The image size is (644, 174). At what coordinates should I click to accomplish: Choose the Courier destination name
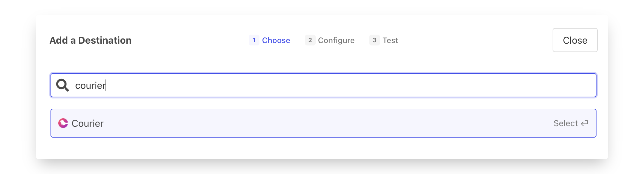[x=87, y=123]
